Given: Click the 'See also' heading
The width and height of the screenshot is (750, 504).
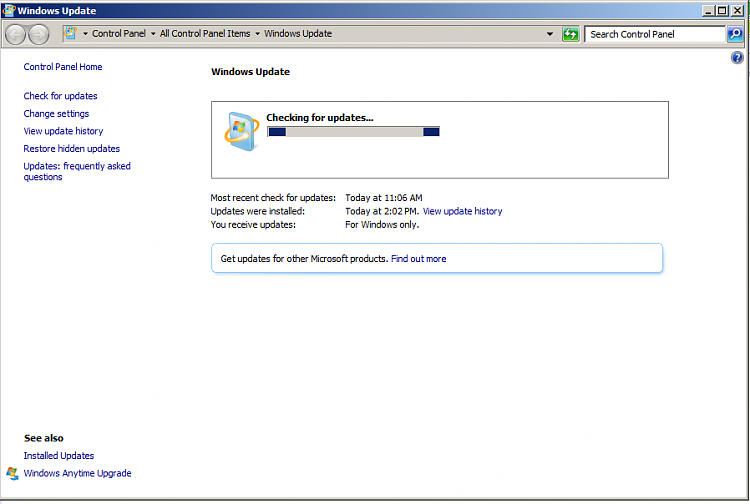Looking at the screenshot, I should point(44,438).
